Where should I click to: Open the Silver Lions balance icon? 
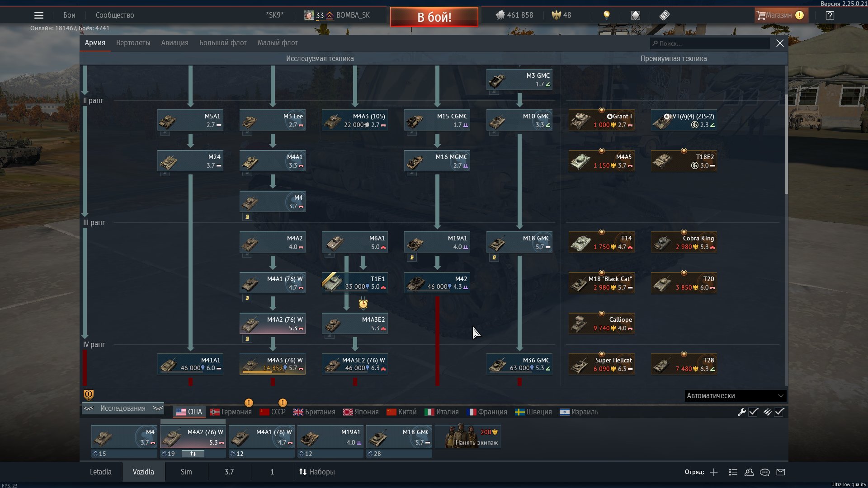tap(500, 15)
